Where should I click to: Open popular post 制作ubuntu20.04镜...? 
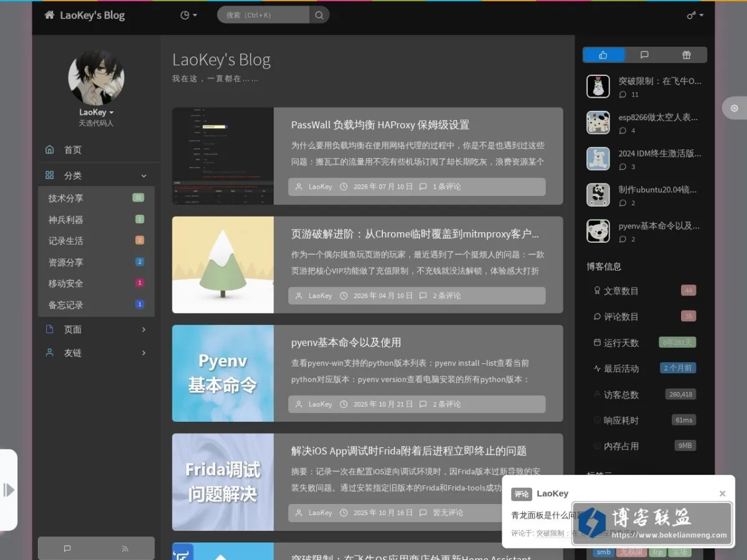[x=657, y=189]
